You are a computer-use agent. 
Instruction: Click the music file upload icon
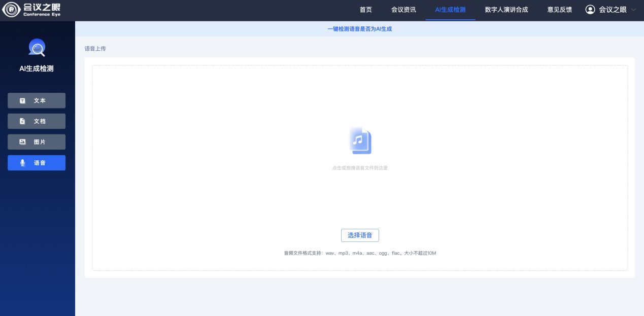pyautogui.click(x=360, y=141)
